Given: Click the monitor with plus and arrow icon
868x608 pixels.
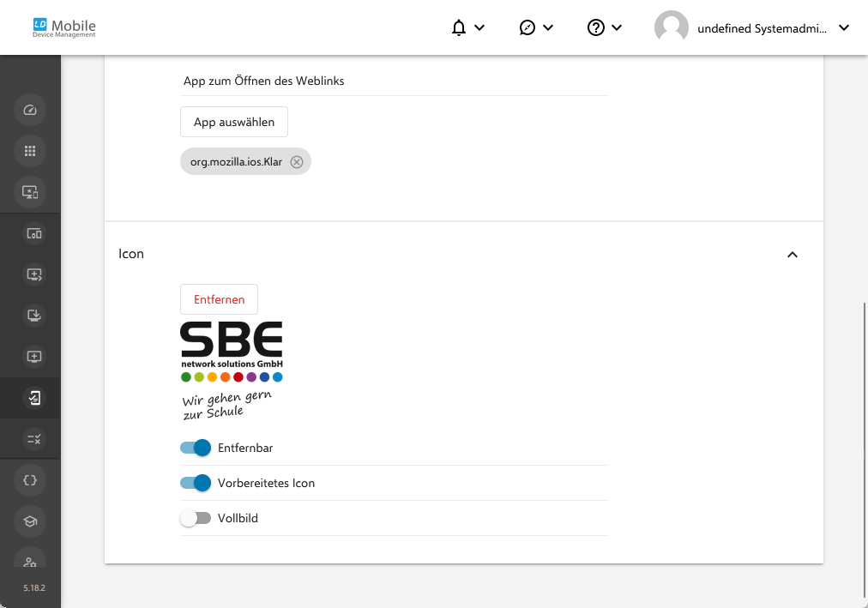Looking at the screenshot, I should 34,274.
